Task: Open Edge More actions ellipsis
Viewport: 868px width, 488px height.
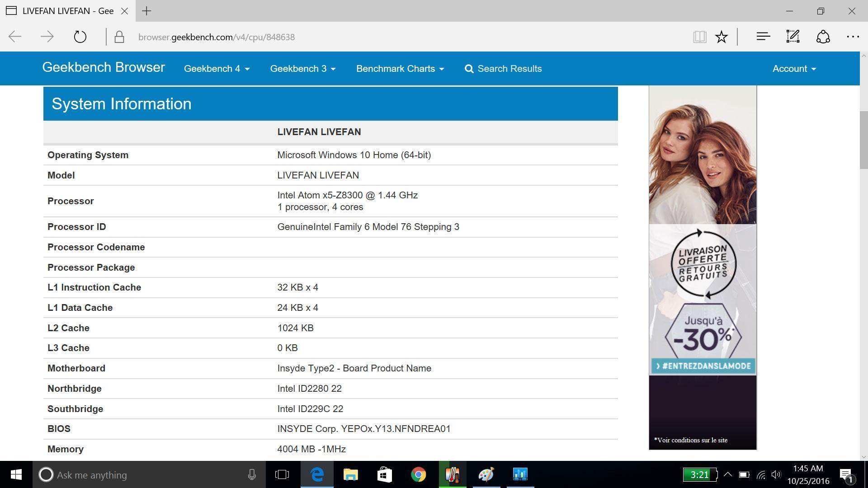Action: tap(853, 37)
